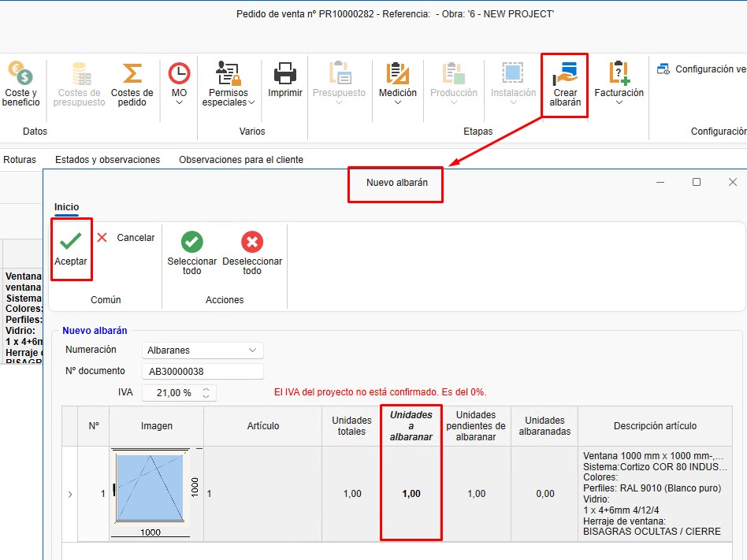Viewport: 747px width, 560px height.
Task: Click the Artículo column header
Action: point(263,426)
